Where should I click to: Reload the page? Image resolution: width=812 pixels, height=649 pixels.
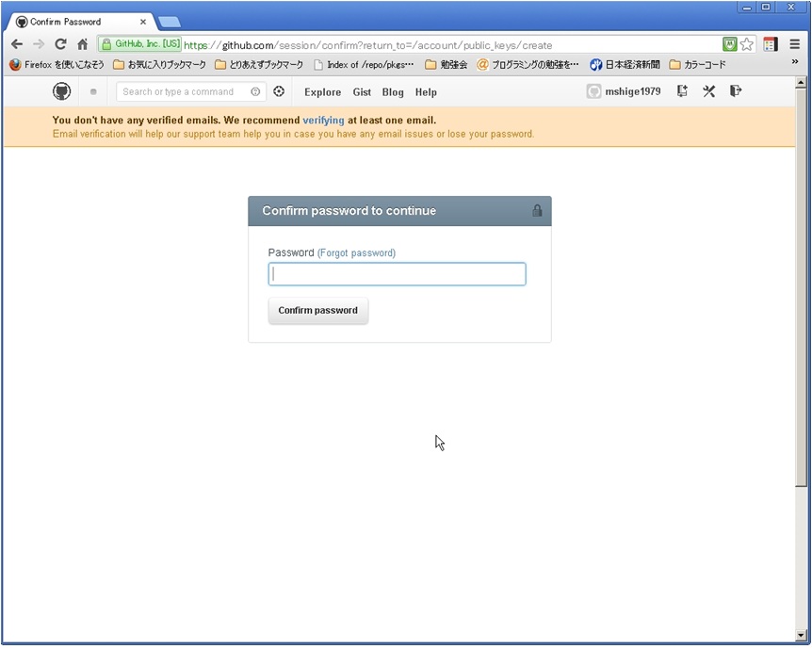[x=60, y=44]
